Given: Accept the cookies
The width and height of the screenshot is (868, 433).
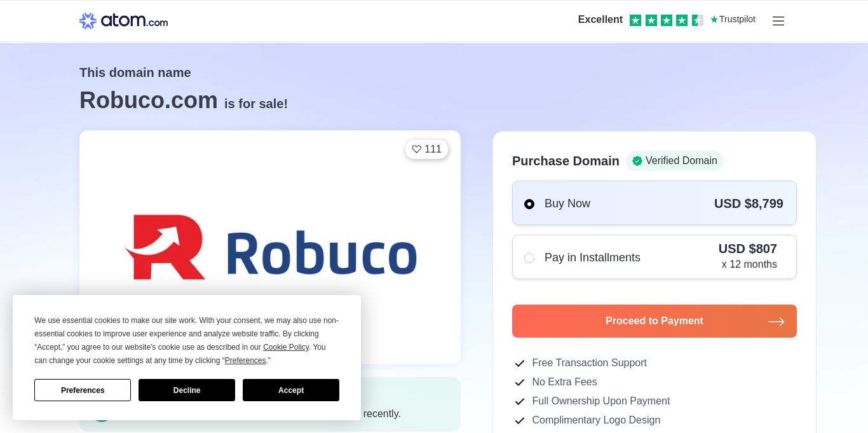Looking at the screenshot, I should point(290,390).
